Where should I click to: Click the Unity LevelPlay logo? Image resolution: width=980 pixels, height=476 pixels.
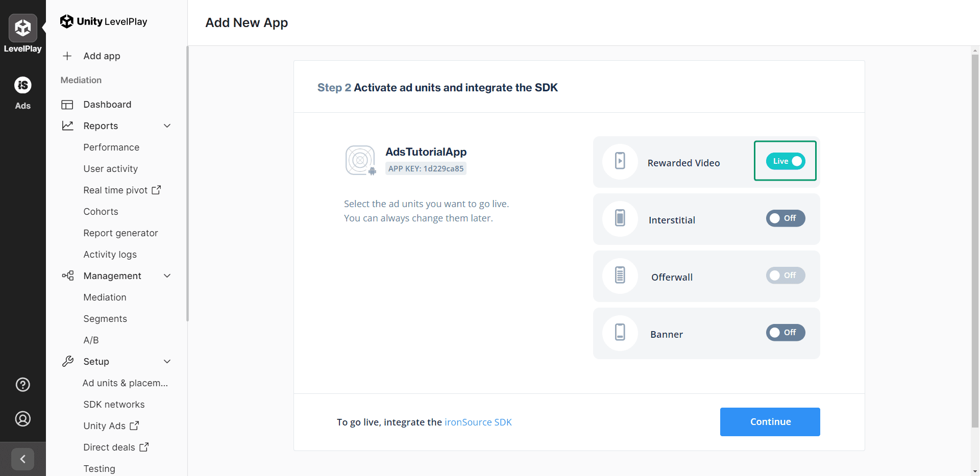tap(104, 21)
